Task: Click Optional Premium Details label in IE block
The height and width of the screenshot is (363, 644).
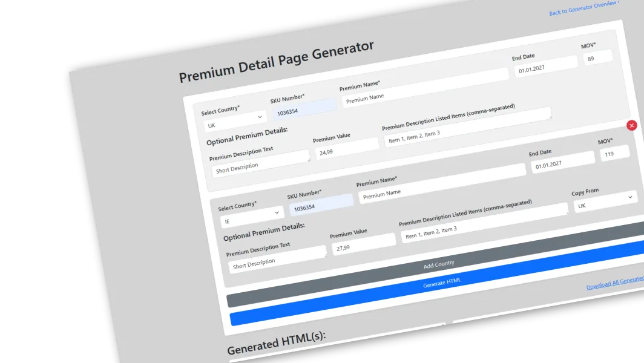Action: click(x=264, y=232)
